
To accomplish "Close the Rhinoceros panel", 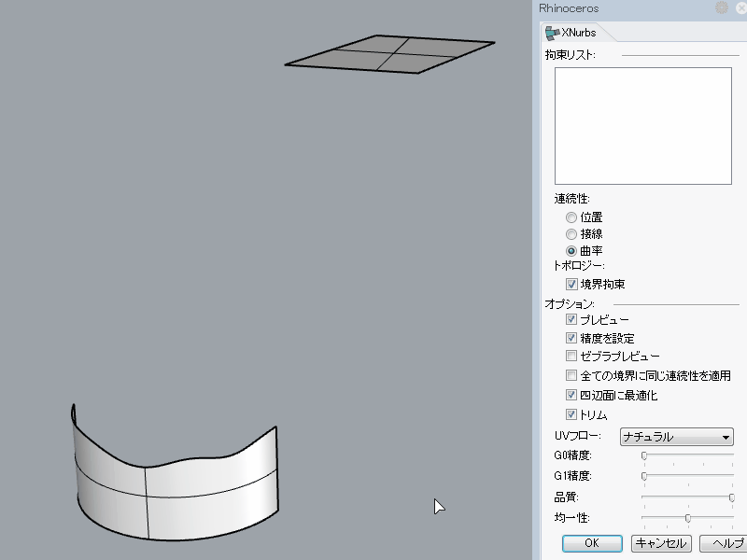I will [741, 7].
